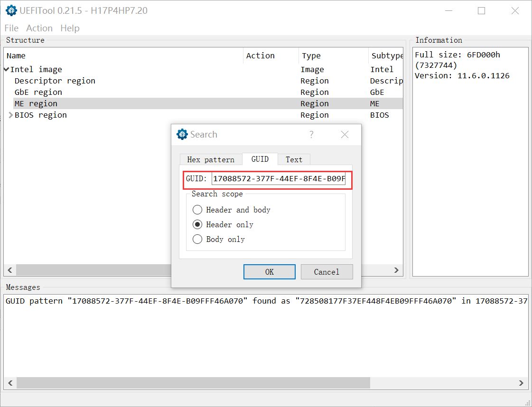Confirm search with OK button
This screenshot has height=407, width=532.
pyautogui.click(x=270, y=272)
